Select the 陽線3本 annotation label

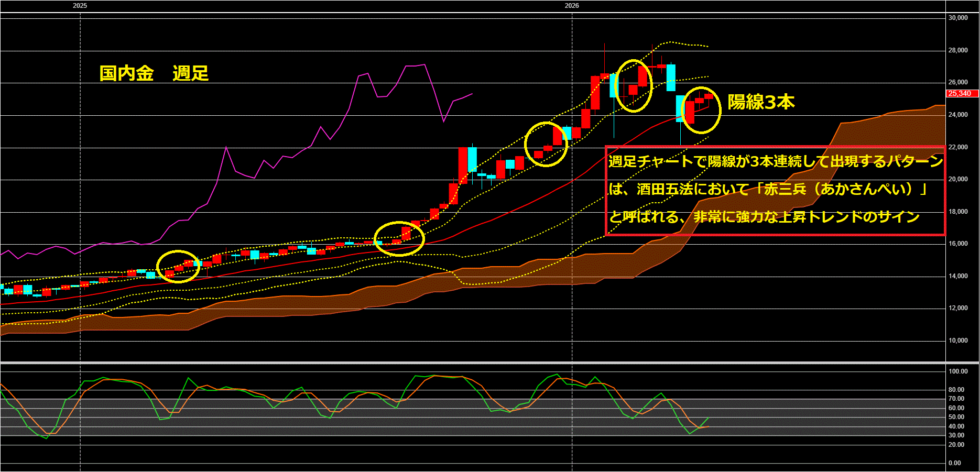click(760, 102)
